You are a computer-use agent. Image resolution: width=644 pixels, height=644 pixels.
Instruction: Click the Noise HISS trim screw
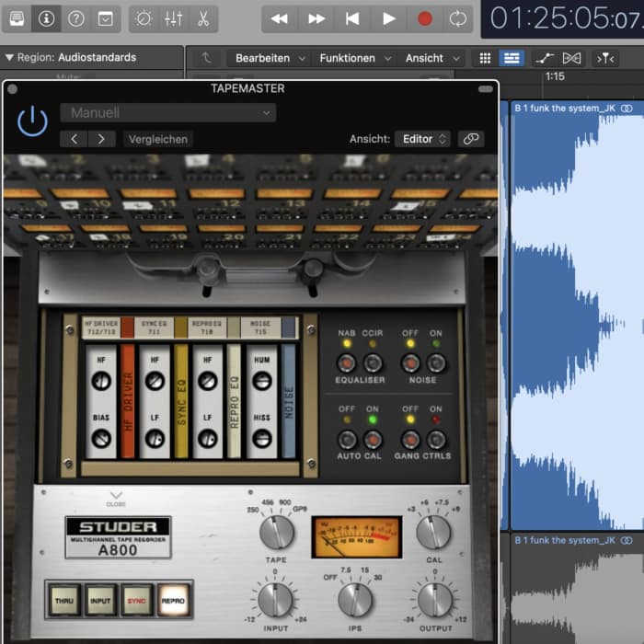point(261,438)
